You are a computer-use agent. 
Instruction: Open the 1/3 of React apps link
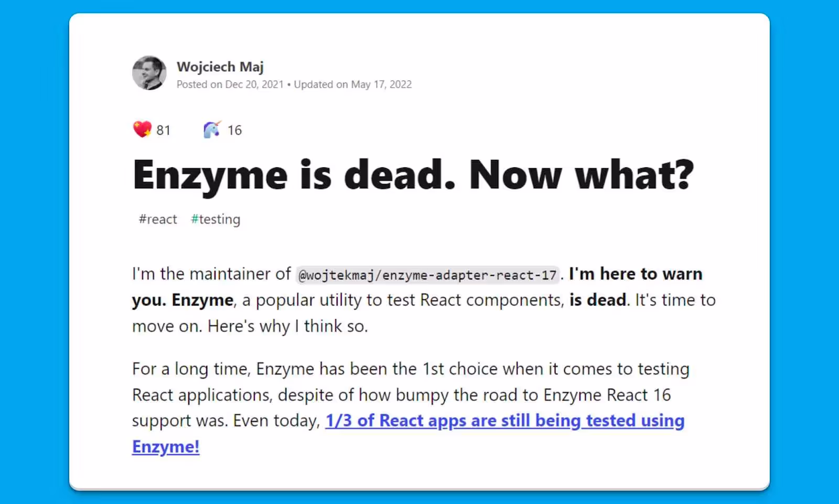(x=408, y=434)
